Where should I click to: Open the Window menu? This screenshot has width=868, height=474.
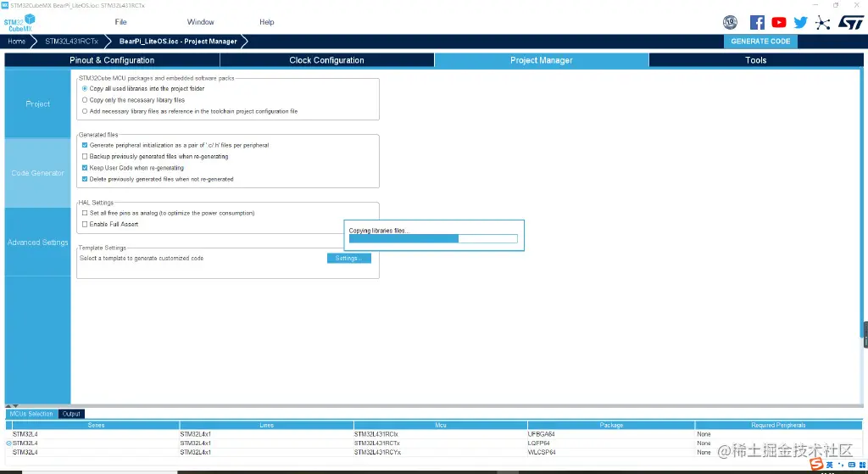pyautogui.click(x=200, y=22)
